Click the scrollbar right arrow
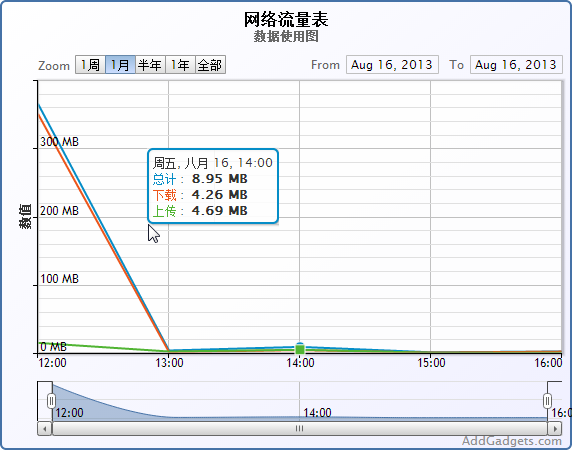 click(x=555, y=428)
